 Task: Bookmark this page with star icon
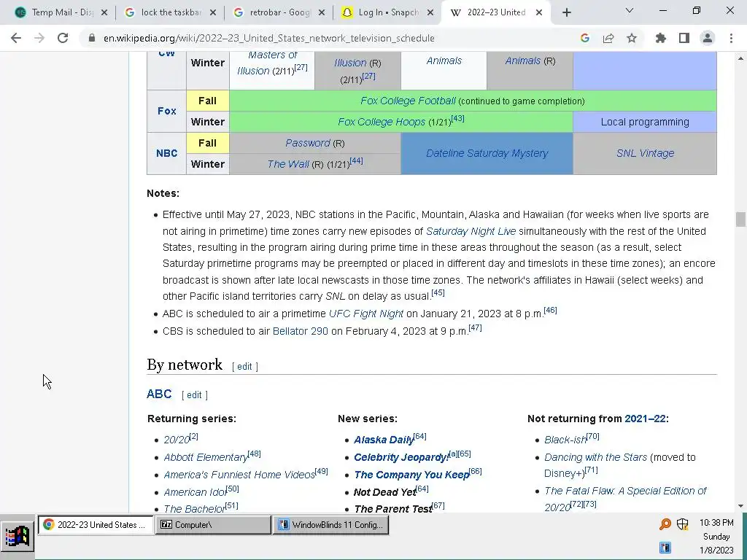click(632, 38)
